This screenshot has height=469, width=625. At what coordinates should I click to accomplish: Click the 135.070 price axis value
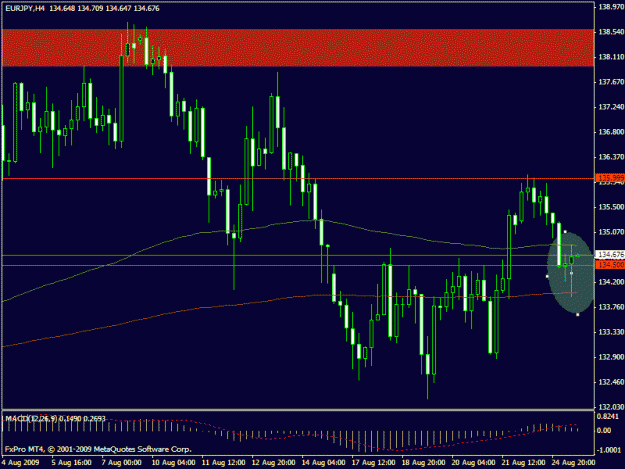(x=611, y=232)
